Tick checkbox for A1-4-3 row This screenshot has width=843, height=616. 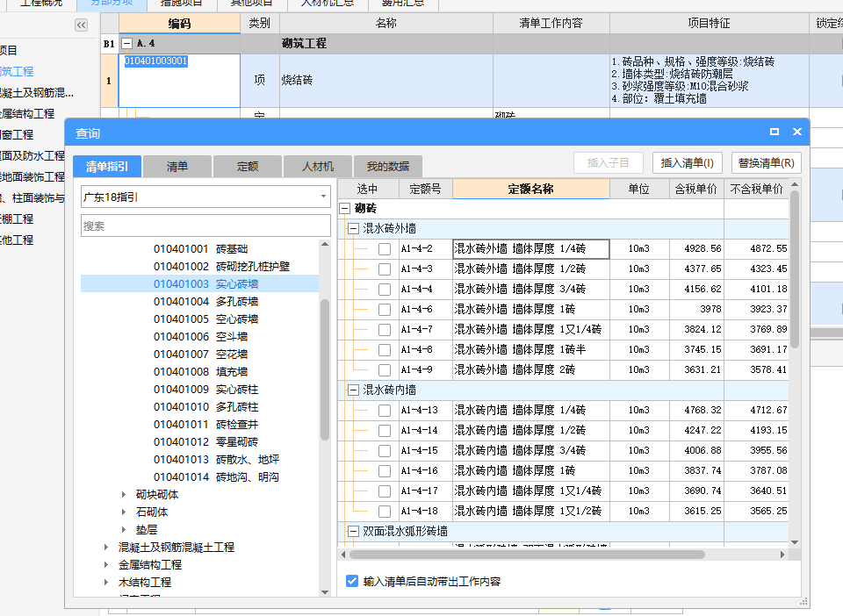pos(385,269)
